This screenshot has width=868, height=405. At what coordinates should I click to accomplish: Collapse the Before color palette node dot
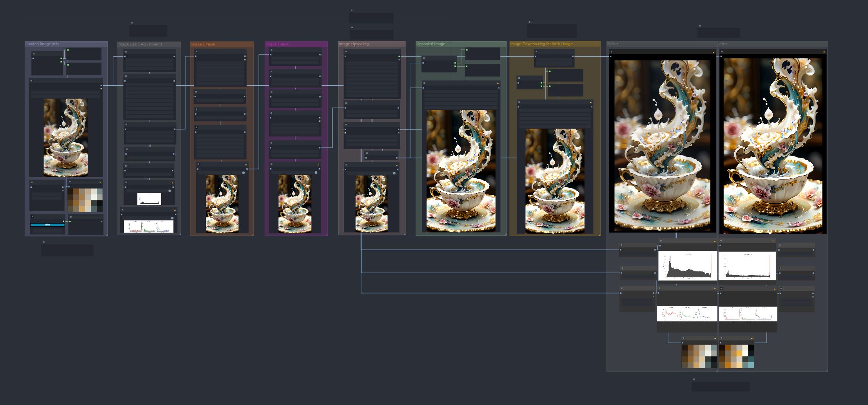point(683,338)
